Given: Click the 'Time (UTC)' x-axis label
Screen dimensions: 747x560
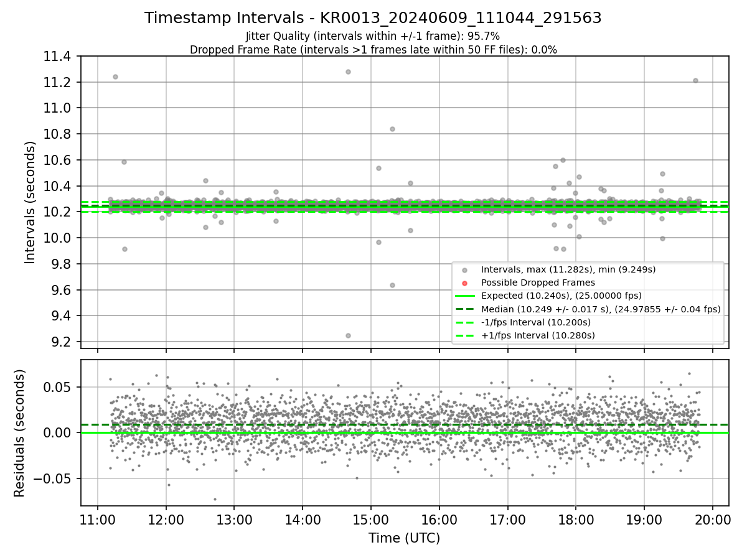Looking at the screenshot, I should click(x=404, y=538).
